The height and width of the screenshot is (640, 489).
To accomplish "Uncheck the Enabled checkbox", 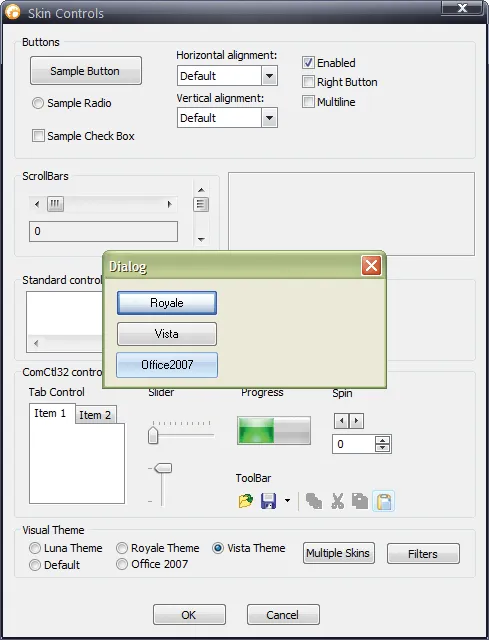I will pyautogui.click(x=308, y=63).
